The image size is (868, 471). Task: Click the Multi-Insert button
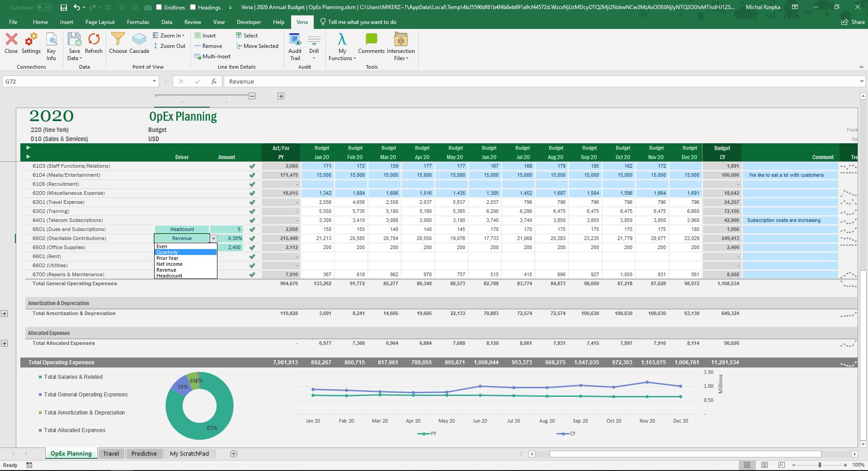(212, 57)
